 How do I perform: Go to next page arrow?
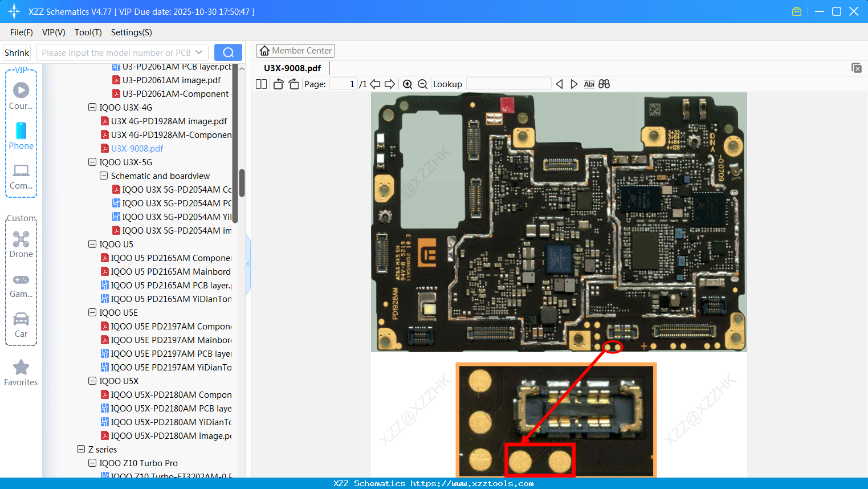click(x=390, y=84)
